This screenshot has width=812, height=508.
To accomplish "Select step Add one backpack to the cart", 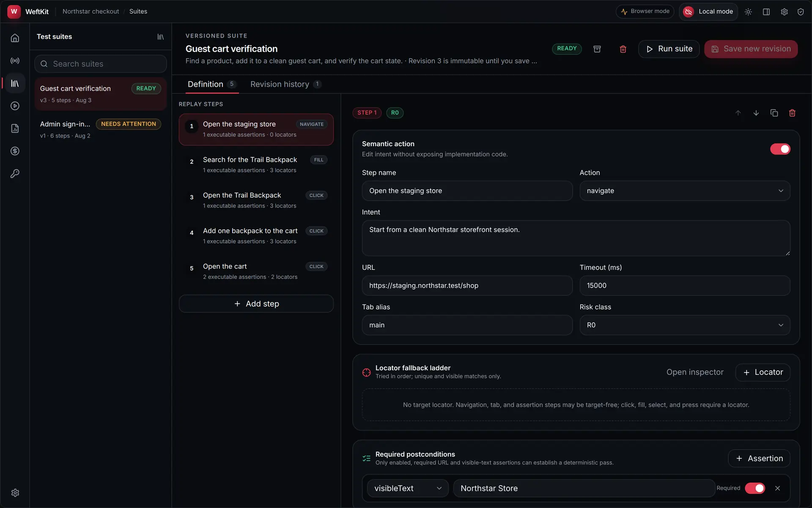I will (256, 236).
